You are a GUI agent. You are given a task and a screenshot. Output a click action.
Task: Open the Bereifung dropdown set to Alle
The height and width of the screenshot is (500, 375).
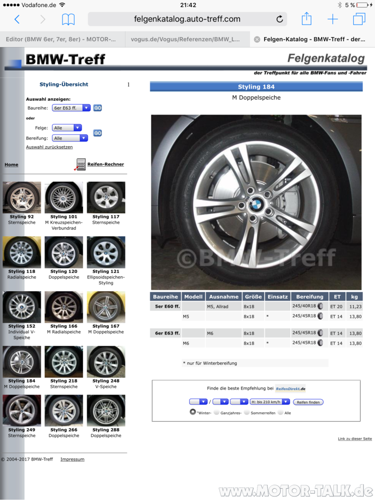[70, 138]
